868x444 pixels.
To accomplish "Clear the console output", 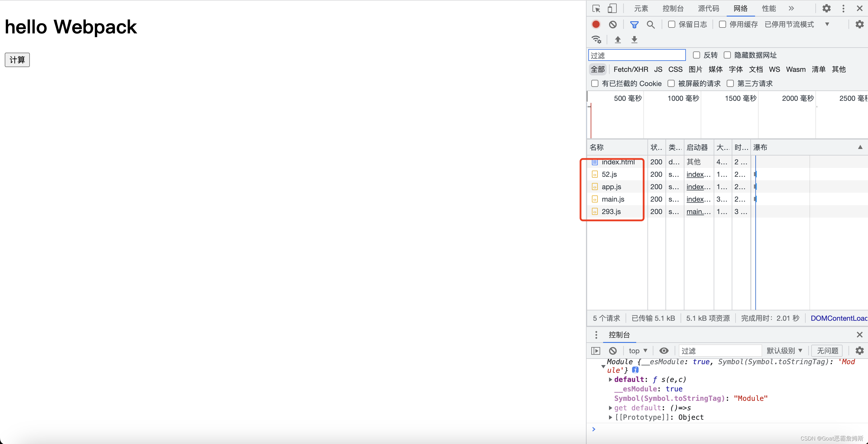I will tap(613, 351).
